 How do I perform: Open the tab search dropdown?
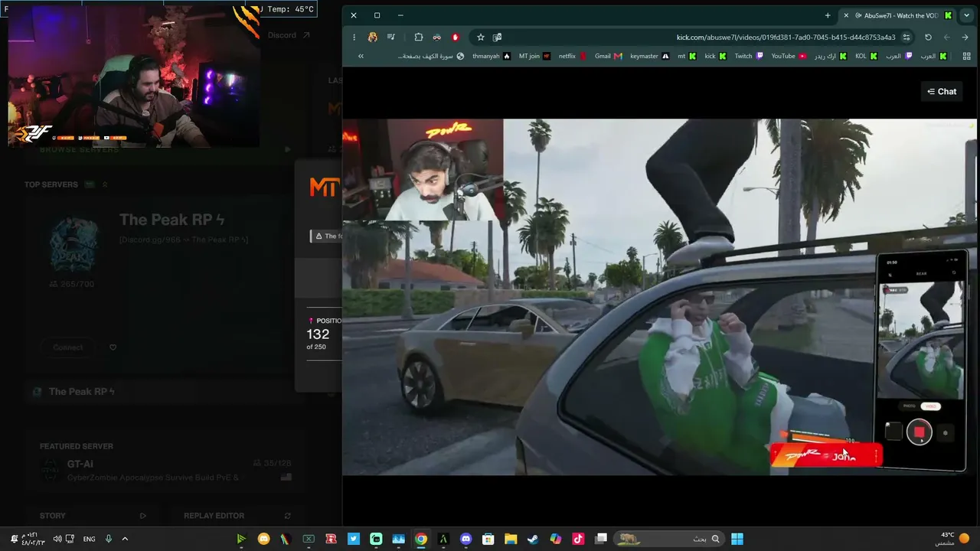(966, 15)
